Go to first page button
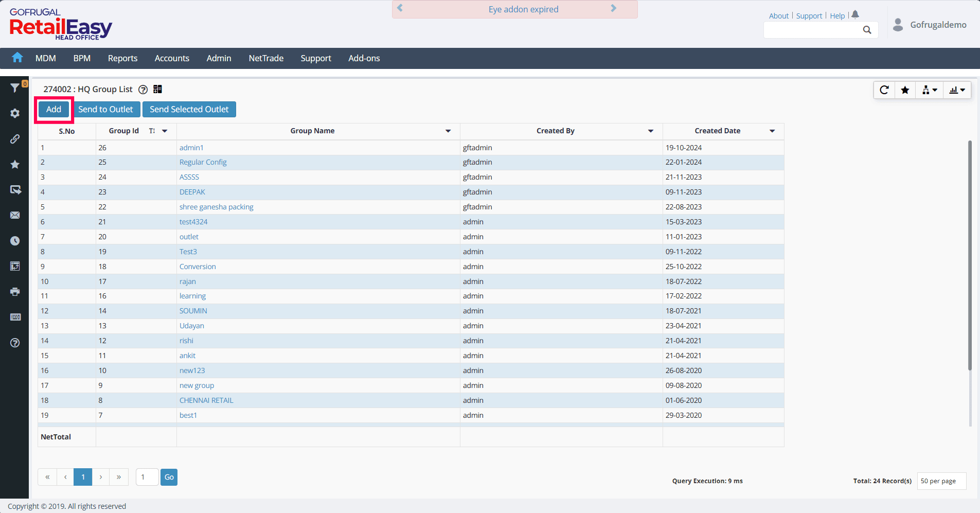 (x=47, y=477)
